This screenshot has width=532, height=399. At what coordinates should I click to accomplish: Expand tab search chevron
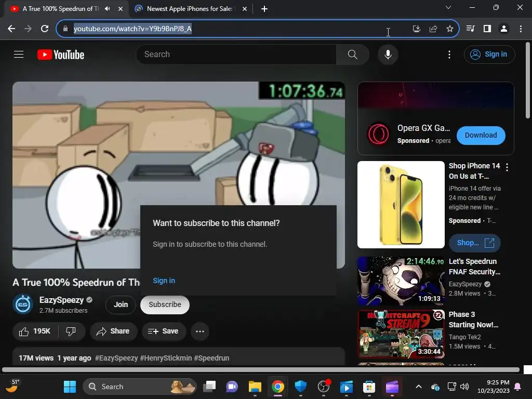(448, 7)
